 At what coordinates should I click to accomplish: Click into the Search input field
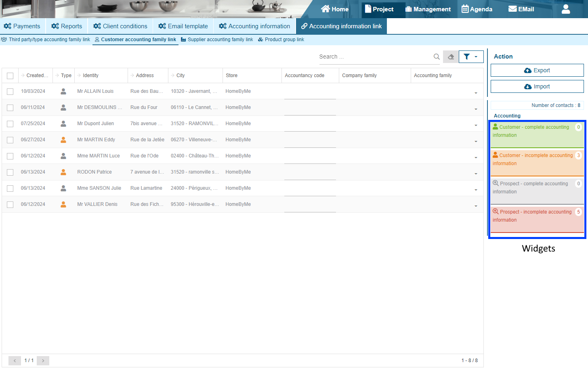374,57
